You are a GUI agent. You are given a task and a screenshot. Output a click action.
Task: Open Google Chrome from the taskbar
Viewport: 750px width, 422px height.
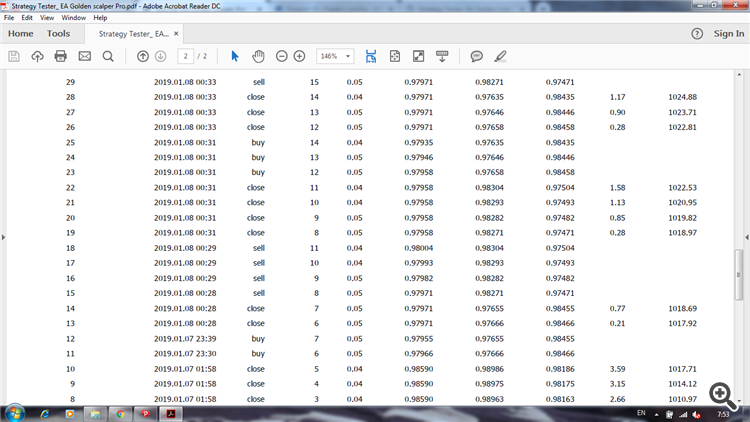pyautogui.click(x=120, y=414)
